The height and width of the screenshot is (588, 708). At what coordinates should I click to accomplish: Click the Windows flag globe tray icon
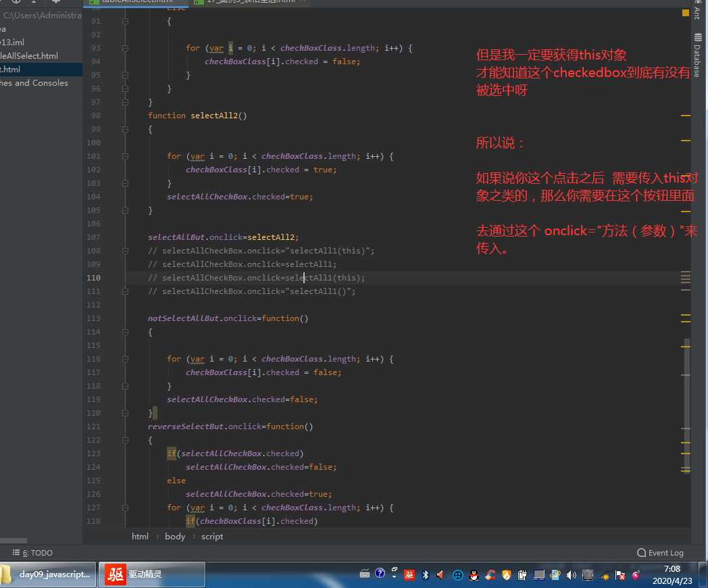[555, 575]
